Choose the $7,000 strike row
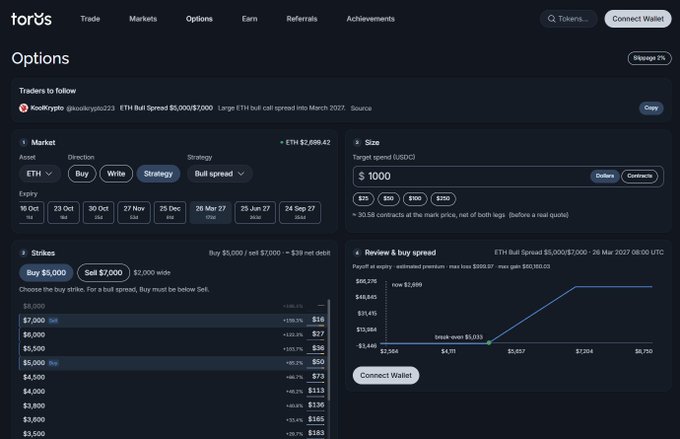This screenshot has height=439, width=680. (173, 320)
